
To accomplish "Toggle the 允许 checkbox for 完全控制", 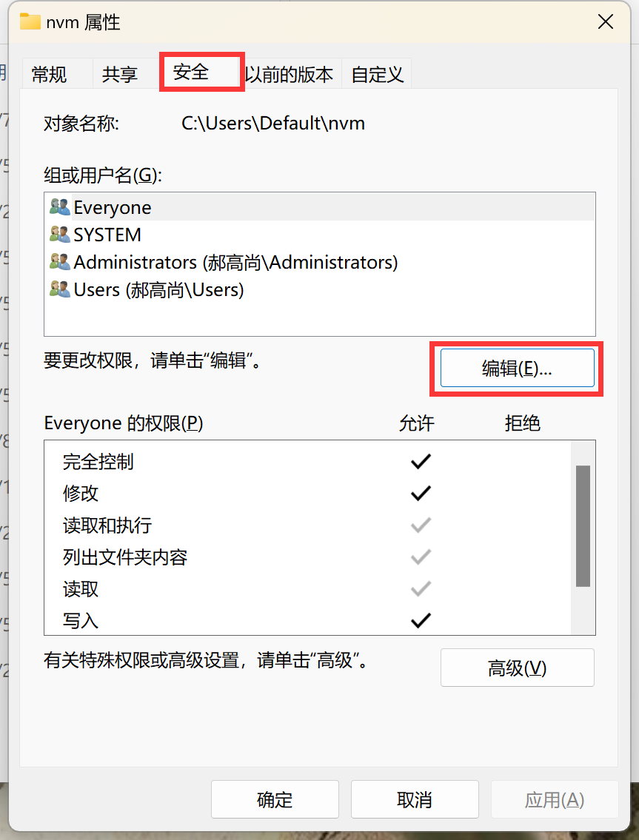I will (x=419, y=461).
